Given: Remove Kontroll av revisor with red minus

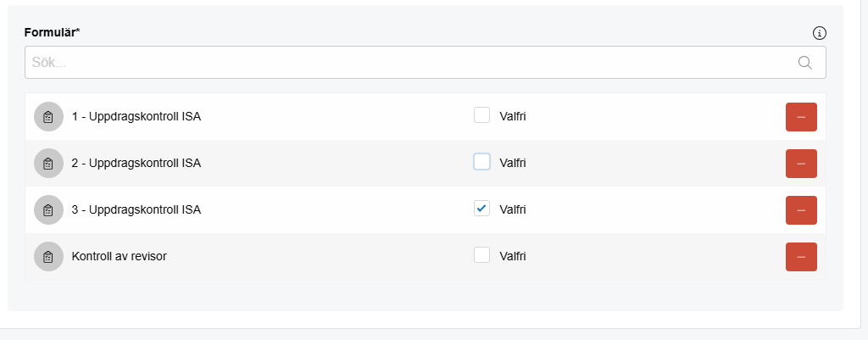Looking at the screenshot, I should (x=801, y=256).
